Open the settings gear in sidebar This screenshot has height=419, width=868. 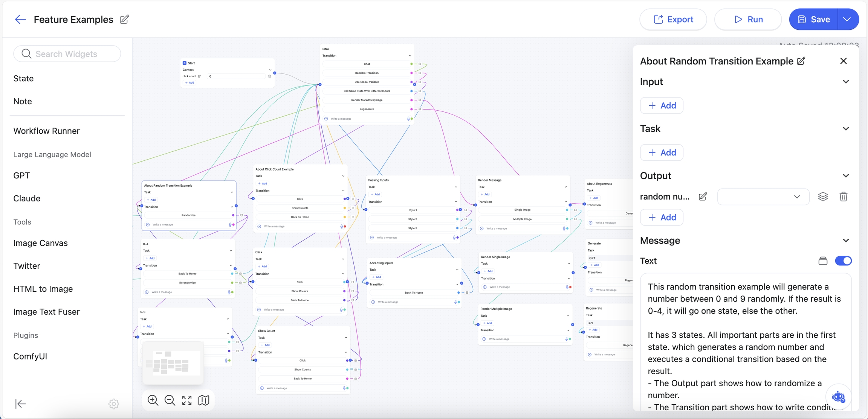(114, 404)
